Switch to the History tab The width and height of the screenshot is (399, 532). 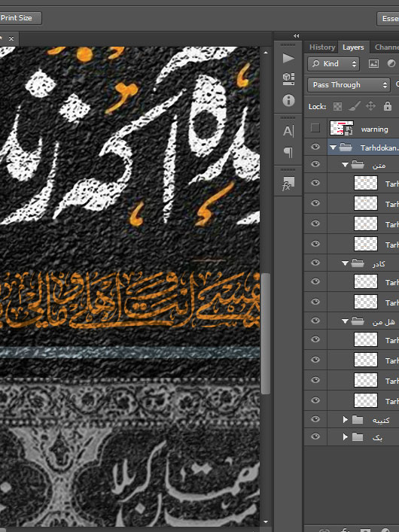322,47
